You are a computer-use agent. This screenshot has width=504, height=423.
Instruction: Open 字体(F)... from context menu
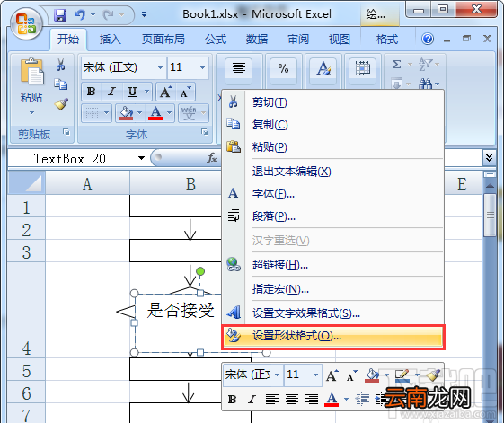click(x=332, y=194)
